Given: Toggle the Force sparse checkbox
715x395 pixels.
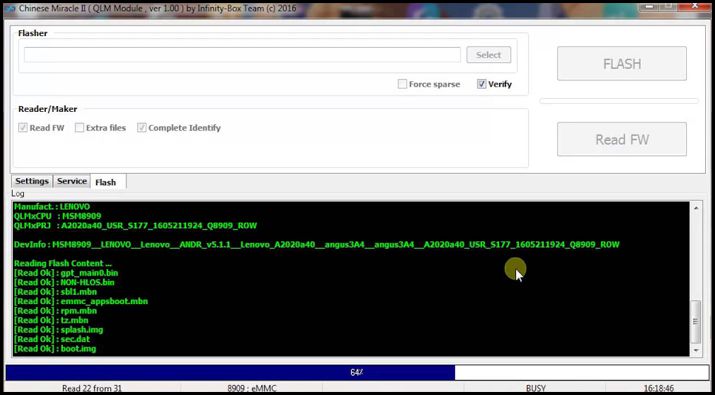Looking at the screenshot, I should click(x=402, y=84).
